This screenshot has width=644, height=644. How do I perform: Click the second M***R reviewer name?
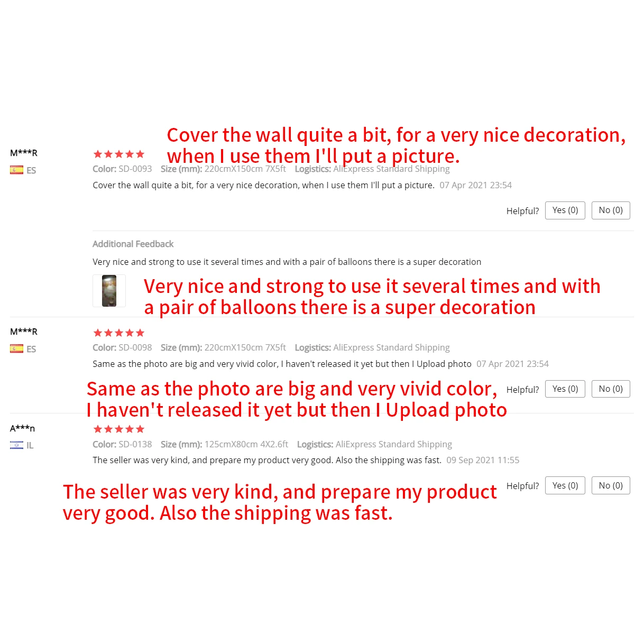[24, 332]
